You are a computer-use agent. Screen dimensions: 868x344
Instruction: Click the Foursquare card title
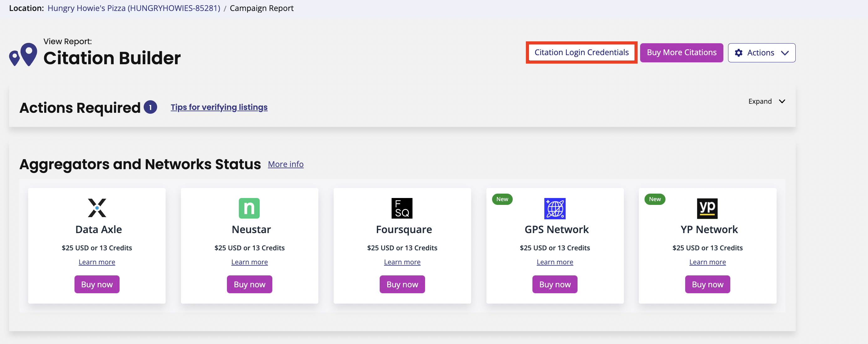pos(404,230)
